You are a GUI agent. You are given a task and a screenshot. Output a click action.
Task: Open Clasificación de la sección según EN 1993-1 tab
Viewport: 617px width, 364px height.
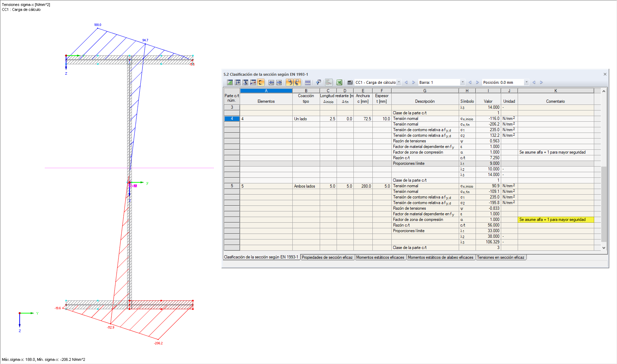pyautogui.click(x=261, y=257)
